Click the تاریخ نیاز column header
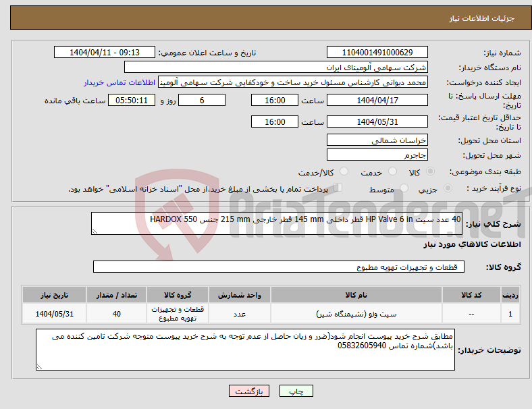This screenshot has height=409, width=532. (x=54, y=295)
